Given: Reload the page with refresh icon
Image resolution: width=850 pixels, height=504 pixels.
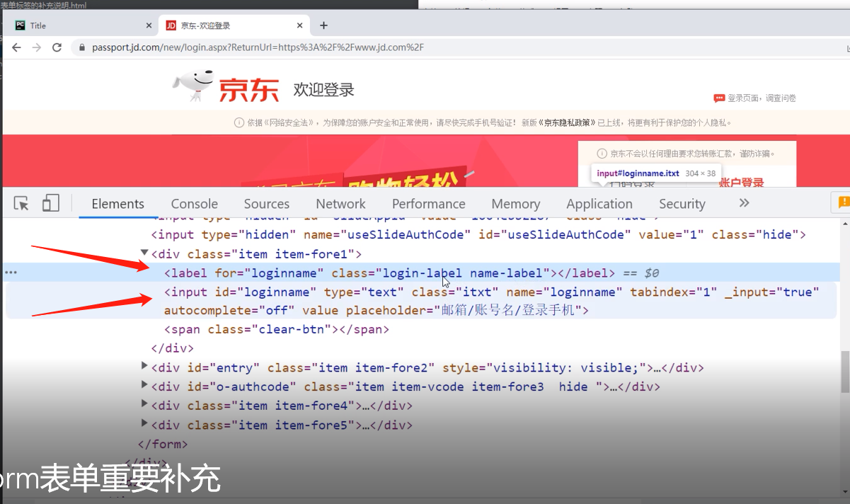Looking at the screenshot, I should (57, 47).
